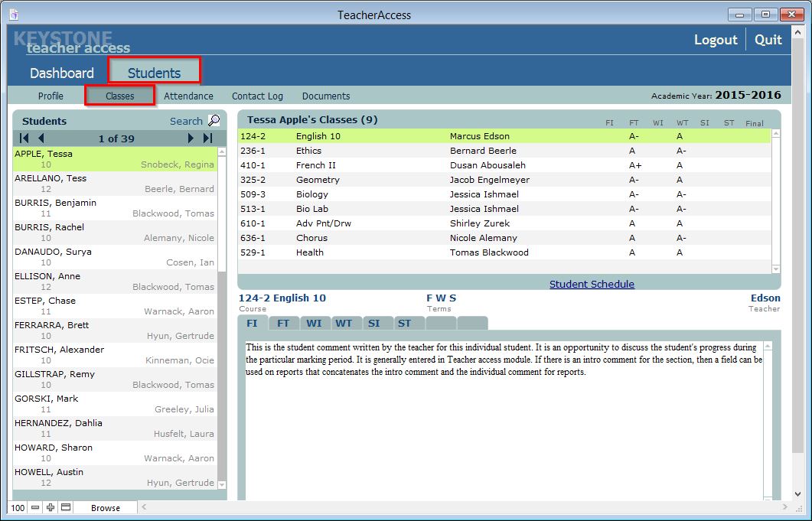Open the Contact Log sub-tab
The image size is (812, 521).
pos(257,96)
